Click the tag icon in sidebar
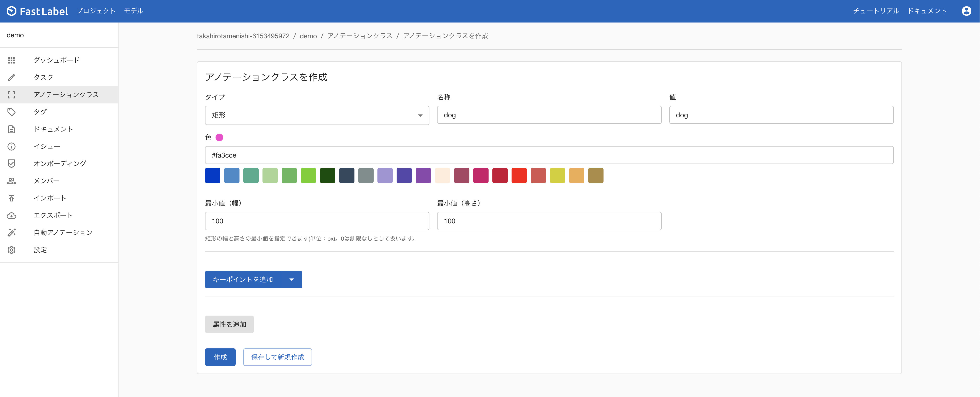This screenshot has width=980, height=397. pyautogui.click(x=11, y=112)
